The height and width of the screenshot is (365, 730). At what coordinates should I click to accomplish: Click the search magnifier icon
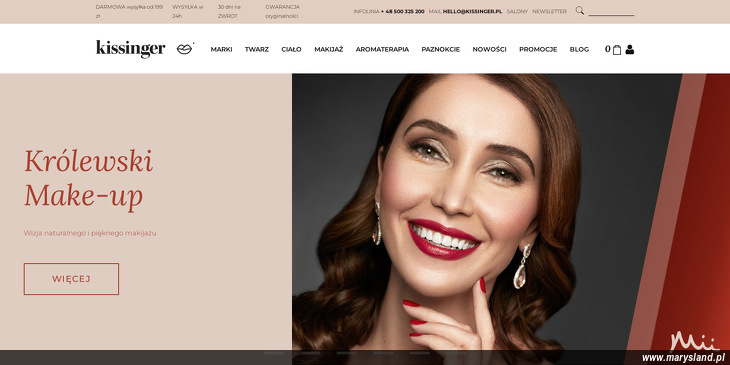(580, 10)
